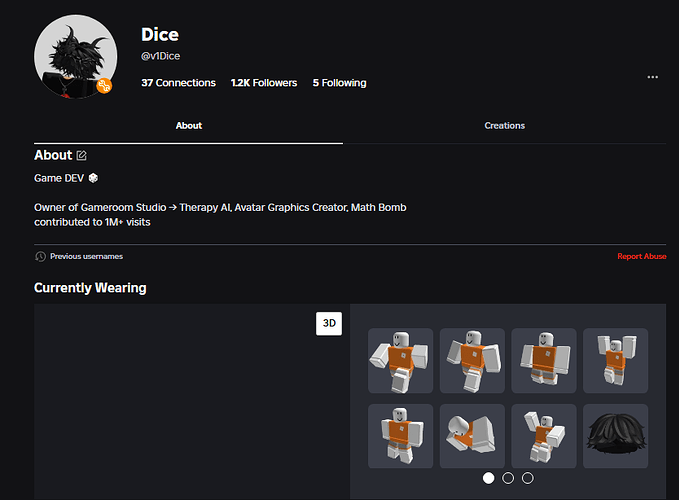Click the profile avatar picture
Image resolution: width=679 pixels, height=500 pixels.
(x=76, y=57)
